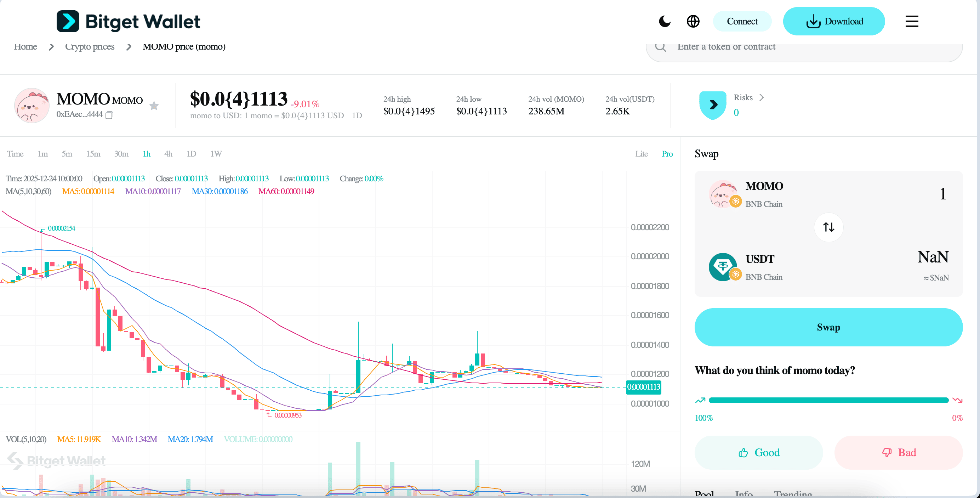Select Pro chart mode
The image size is (980, 498).
[x=667, y=154]
